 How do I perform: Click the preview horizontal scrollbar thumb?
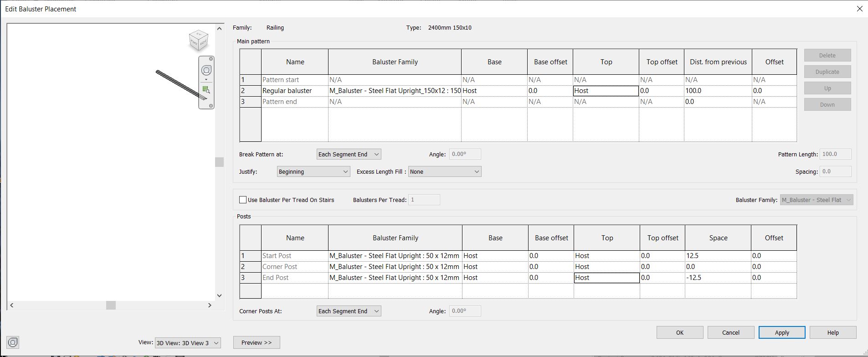click(x=111, y=305)
